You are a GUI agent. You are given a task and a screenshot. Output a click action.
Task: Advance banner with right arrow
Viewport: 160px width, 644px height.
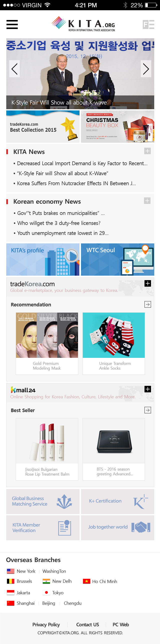[x=146, y=69]
